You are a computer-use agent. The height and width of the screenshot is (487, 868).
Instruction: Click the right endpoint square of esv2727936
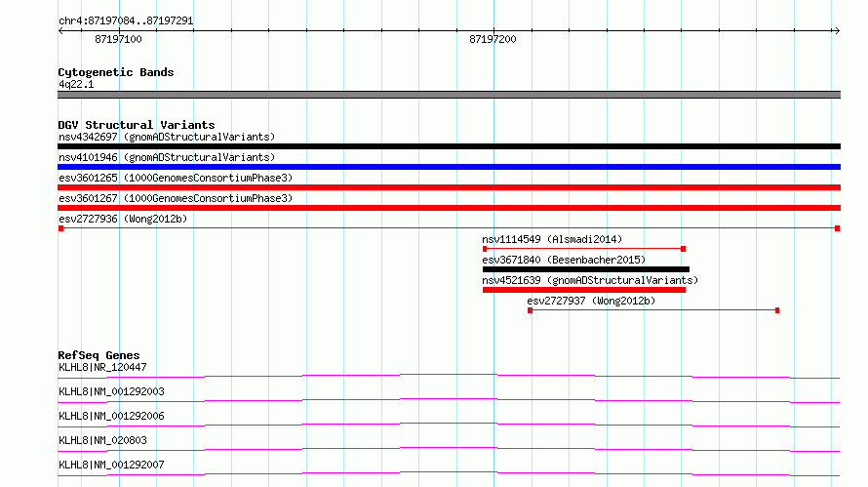click(838, 228)
